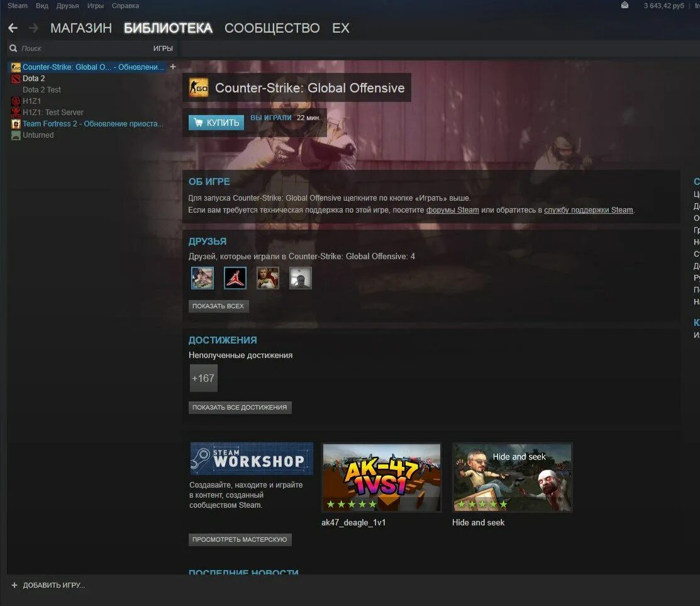Click the Counter-Strike icon in the game list
The width and height of the screenshot is (700, 606).
[x=16, y=67]
